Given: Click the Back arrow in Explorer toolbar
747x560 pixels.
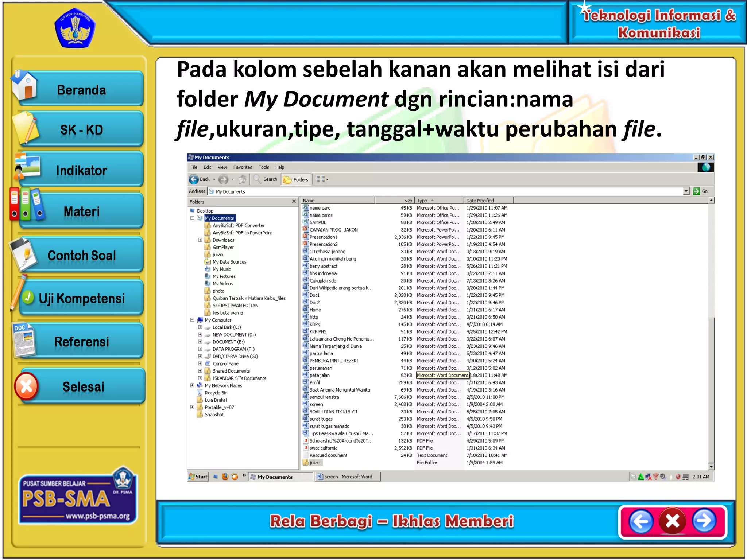Looking at the screenshot, I should (x=194, y=179).
